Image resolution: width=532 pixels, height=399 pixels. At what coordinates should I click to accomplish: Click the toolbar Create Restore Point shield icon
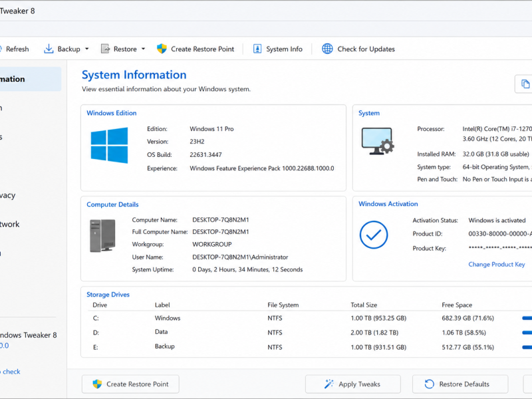[162, 49]
